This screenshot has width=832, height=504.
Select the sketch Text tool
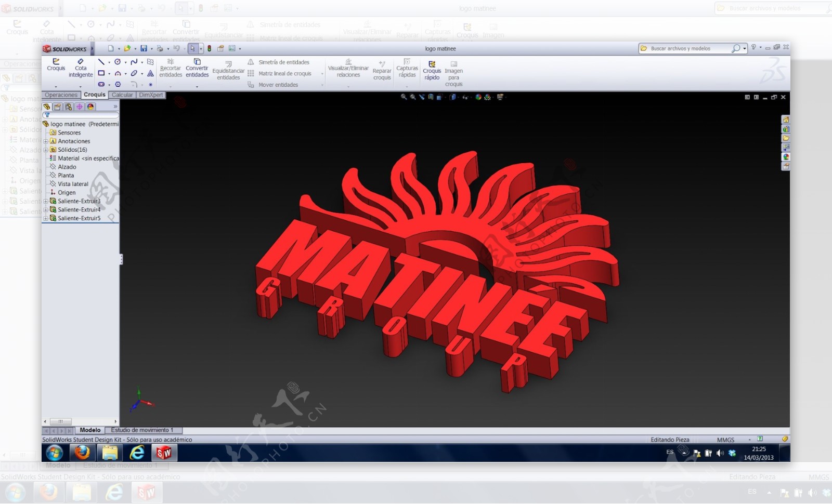pos(150,73)
